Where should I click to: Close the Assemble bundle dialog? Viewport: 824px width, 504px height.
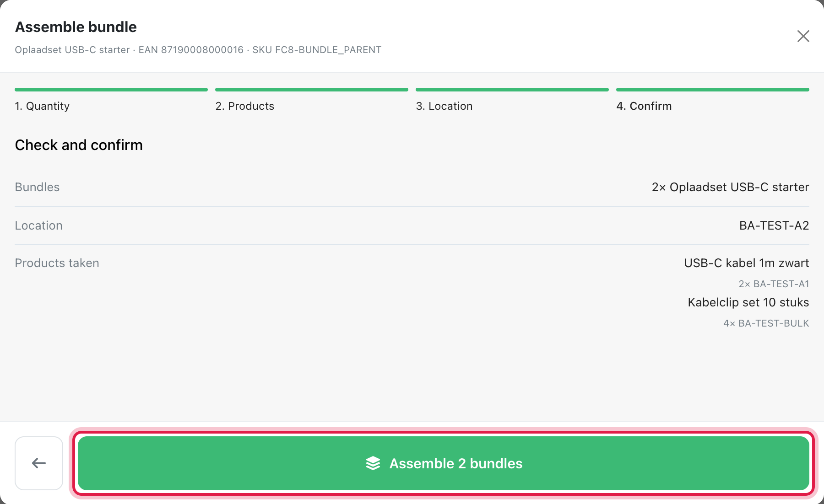click(803, 36)
